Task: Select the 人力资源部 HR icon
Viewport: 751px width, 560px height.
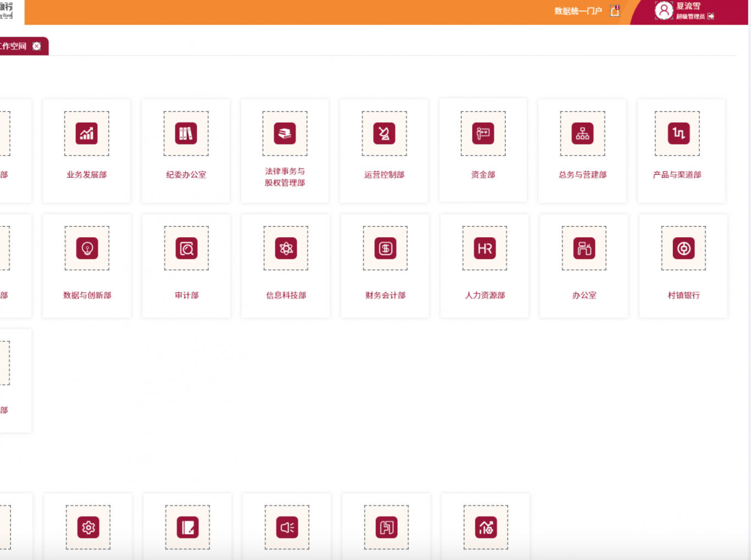Action: click(485, 248)
